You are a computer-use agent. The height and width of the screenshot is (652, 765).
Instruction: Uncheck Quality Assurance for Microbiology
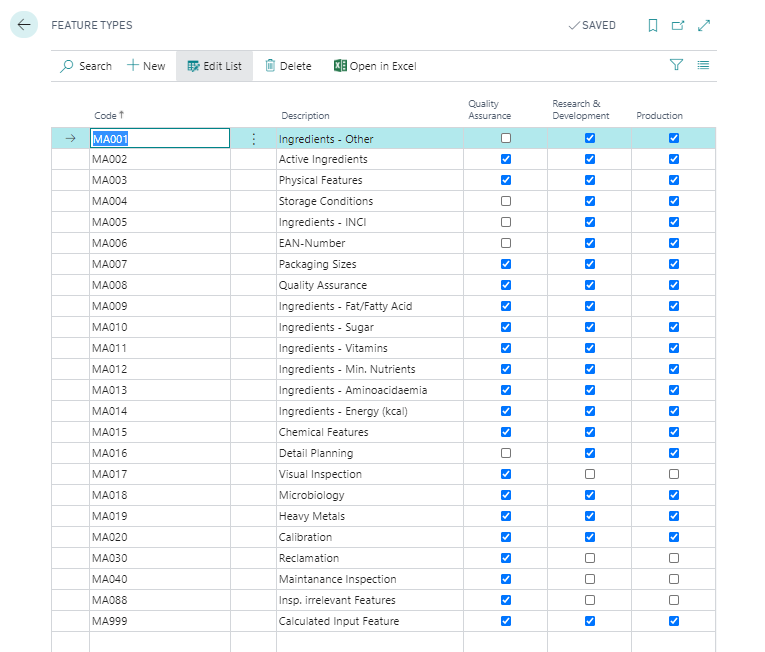[506, 495]
